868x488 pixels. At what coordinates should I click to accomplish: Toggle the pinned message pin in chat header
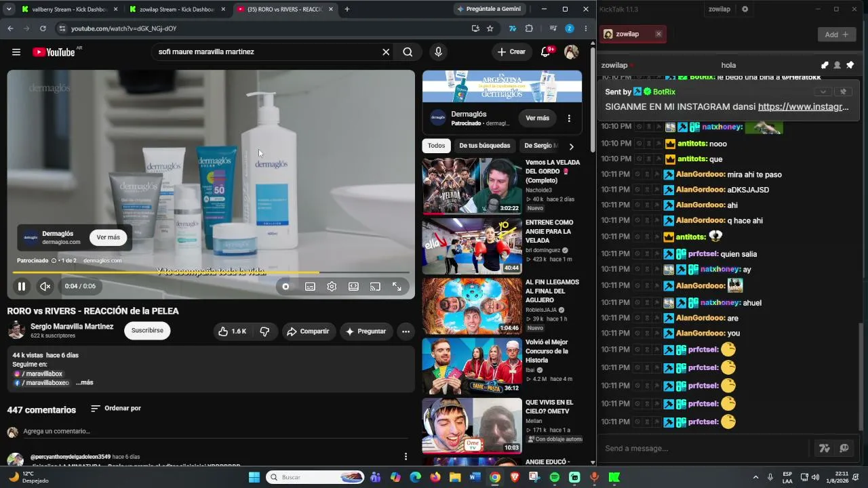850,65
